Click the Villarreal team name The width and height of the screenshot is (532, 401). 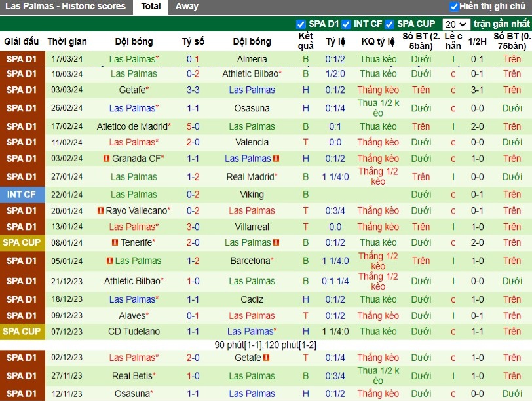click(252, 227)
